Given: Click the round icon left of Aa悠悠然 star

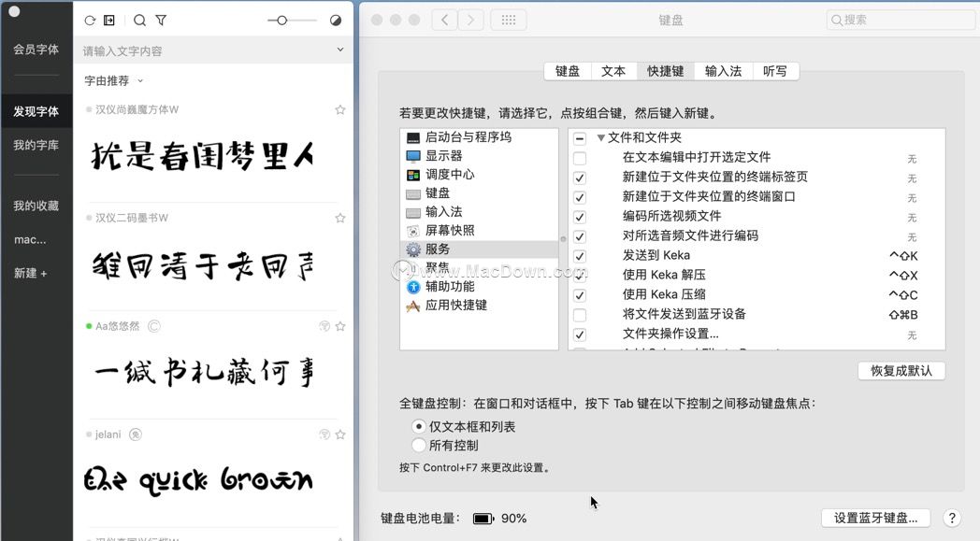Looking at the screenshot, I should tap(324, 326).
